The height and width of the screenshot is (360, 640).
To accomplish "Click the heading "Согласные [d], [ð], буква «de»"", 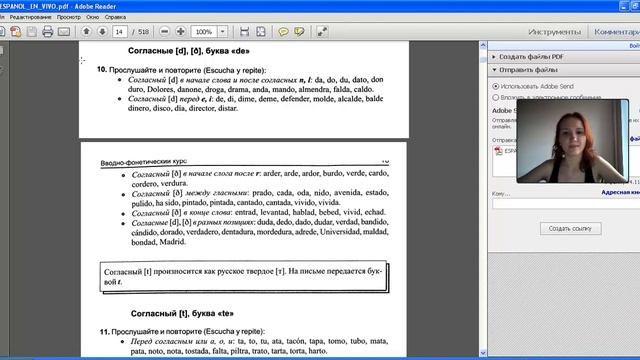I will click(x=189, y=51).
